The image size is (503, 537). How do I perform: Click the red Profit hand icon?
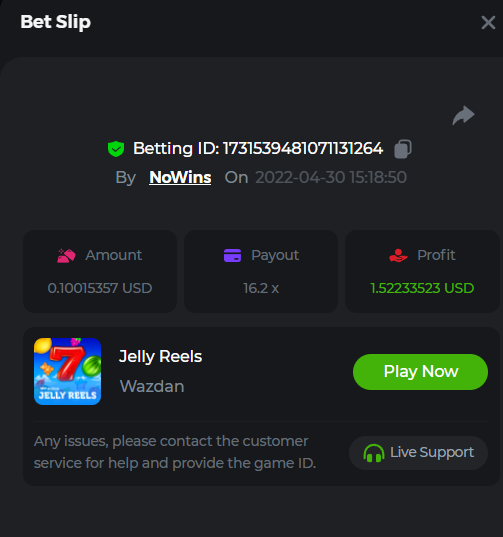(x=398, y=255)
